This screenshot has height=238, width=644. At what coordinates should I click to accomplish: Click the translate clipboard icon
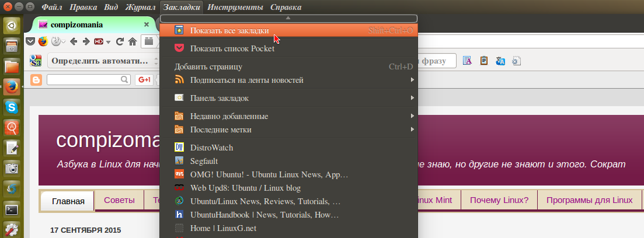point(484,61)
